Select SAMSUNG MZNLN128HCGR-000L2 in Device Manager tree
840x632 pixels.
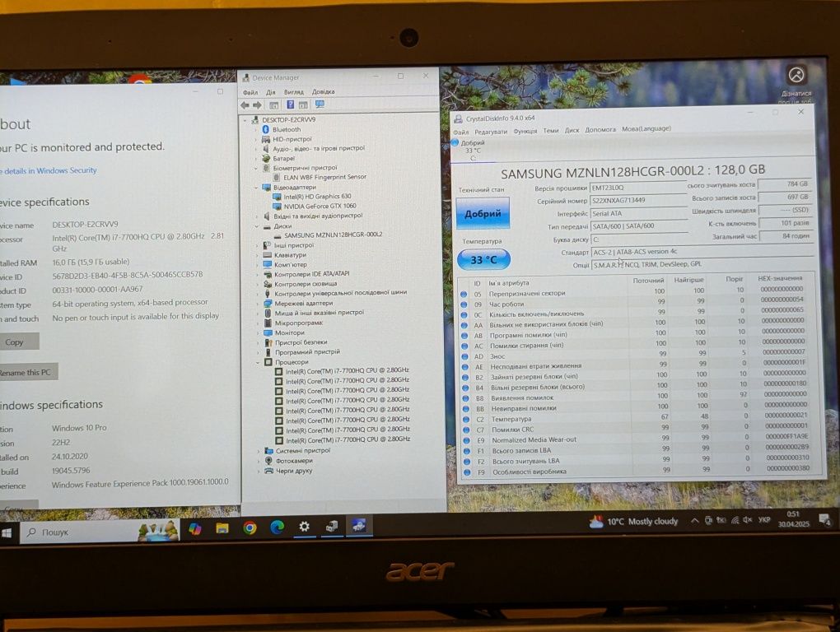[x=334, y=235]
